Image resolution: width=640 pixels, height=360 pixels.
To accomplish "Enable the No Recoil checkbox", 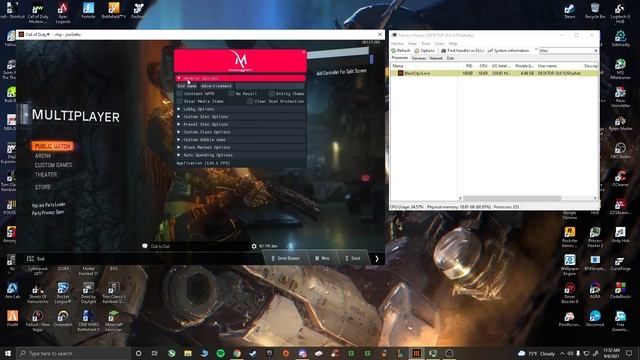I will point(231,93).
